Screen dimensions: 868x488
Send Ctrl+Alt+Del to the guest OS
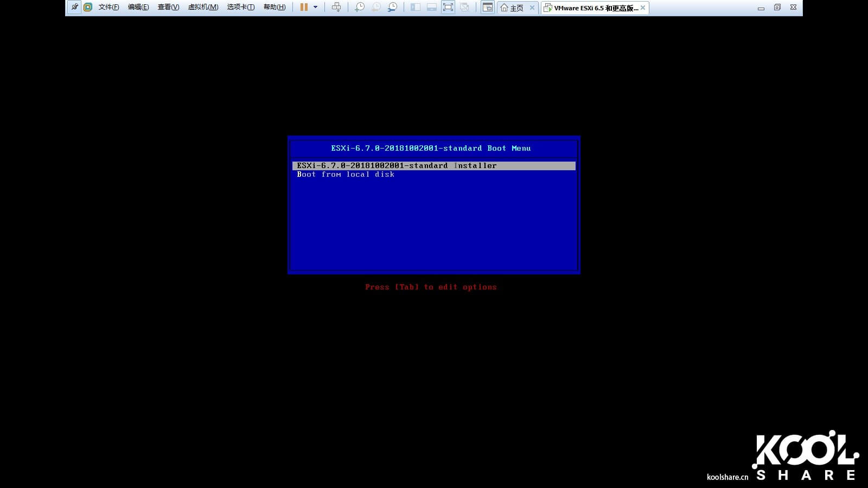point(336,7)
